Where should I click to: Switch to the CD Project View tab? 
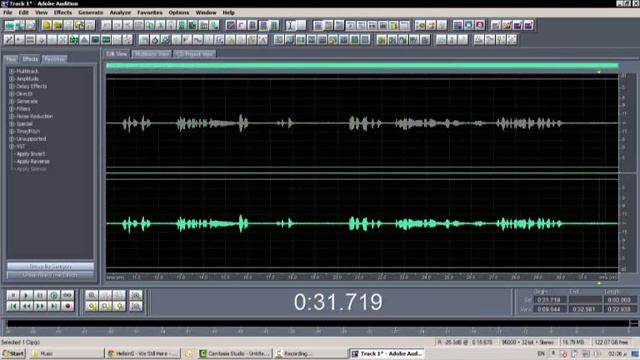click(195, 54)
